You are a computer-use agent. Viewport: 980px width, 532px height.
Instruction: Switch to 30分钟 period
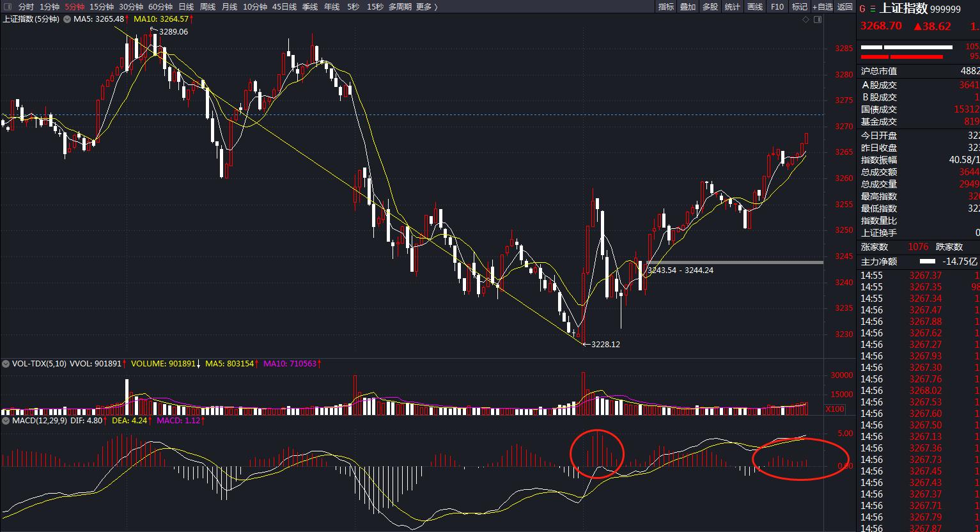(x=131, y=7)
